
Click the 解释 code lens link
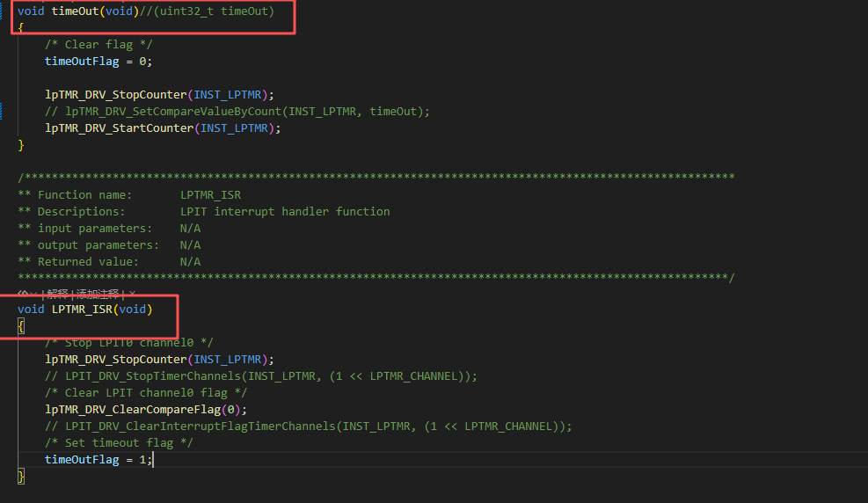[x=56, y=294]
